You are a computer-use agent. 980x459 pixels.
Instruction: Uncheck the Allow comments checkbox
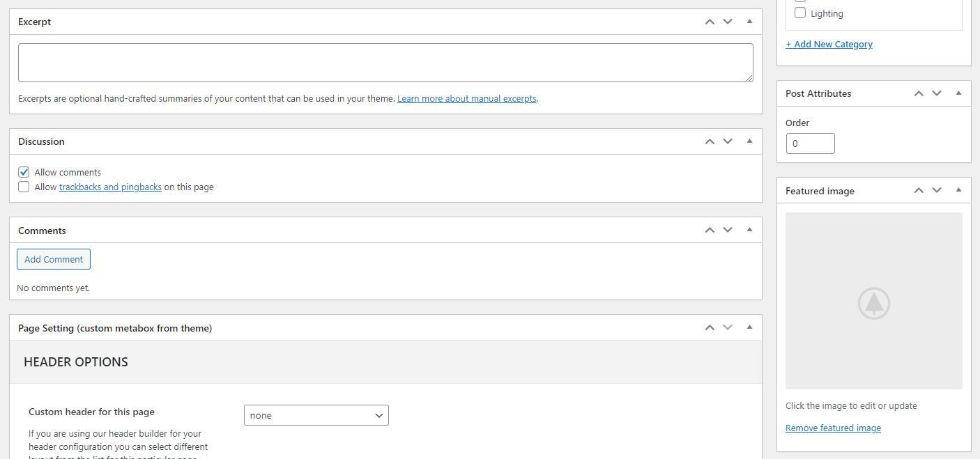coord(24,172)
